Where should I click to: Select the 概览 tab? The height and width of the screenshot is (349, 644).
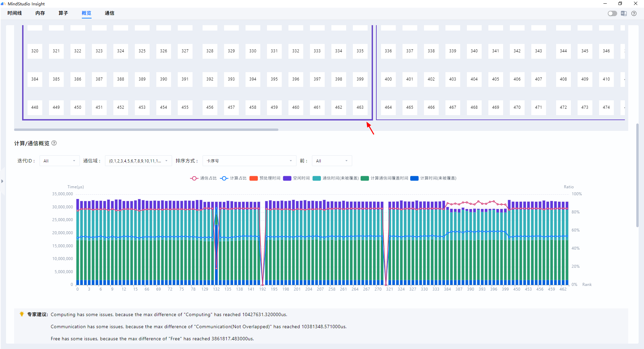coord(87,13)
